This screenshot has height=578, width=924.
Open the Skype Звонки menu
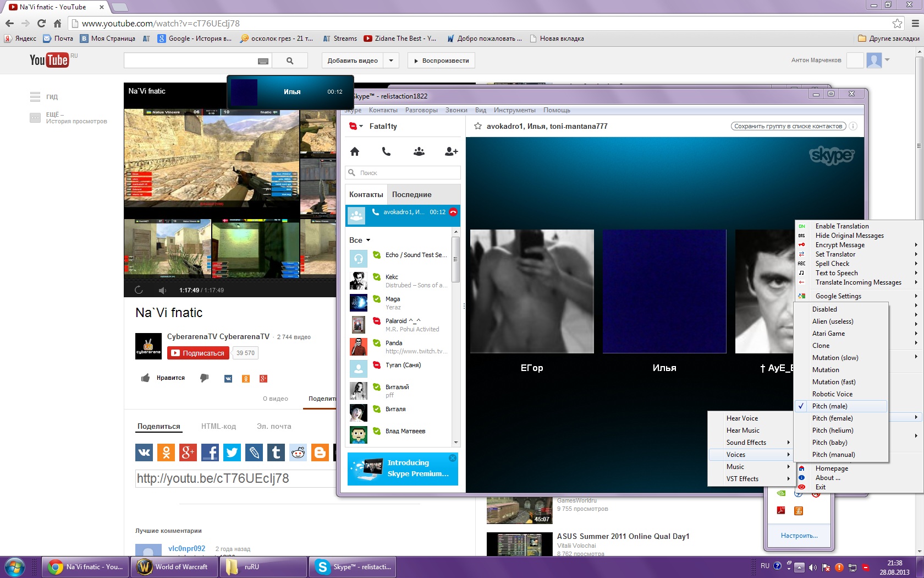pyautogui.click(x=456, y=110)
